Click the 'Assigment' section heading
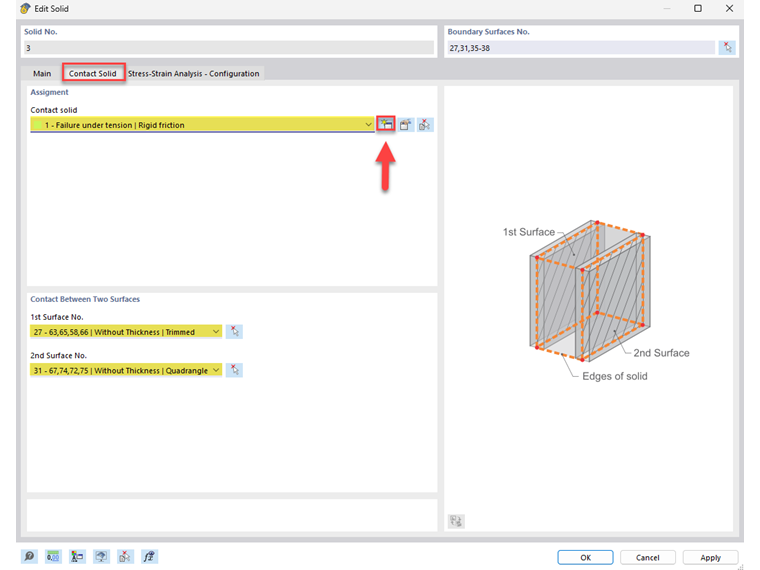Viewport: 760px width, 570px height. (x=49, y=92)
